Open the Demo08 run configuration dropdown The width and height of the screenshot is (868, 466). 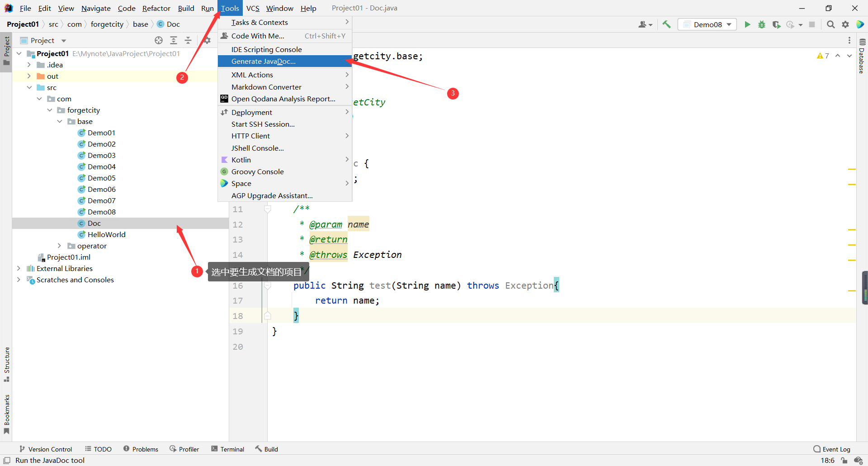point(707,24)
